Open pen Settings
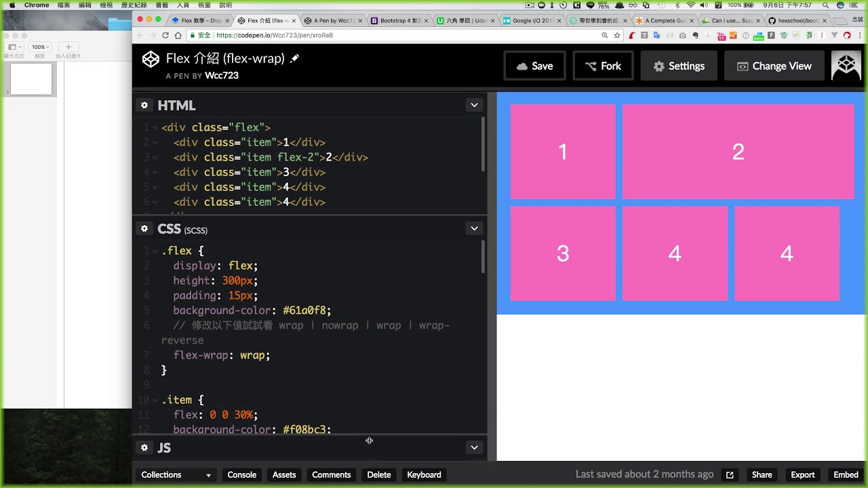Screen dimensions: 868x488 tap(679, 66)
